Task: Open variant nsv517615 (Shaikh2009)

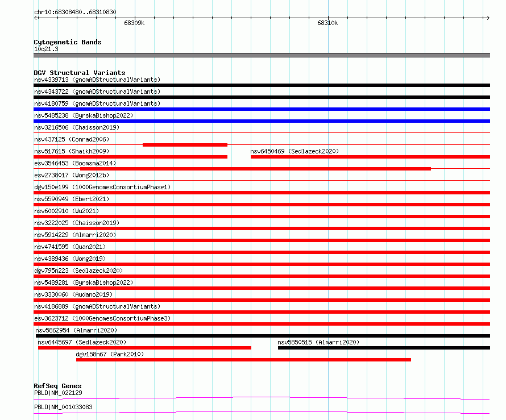Action: pos(72,151)
